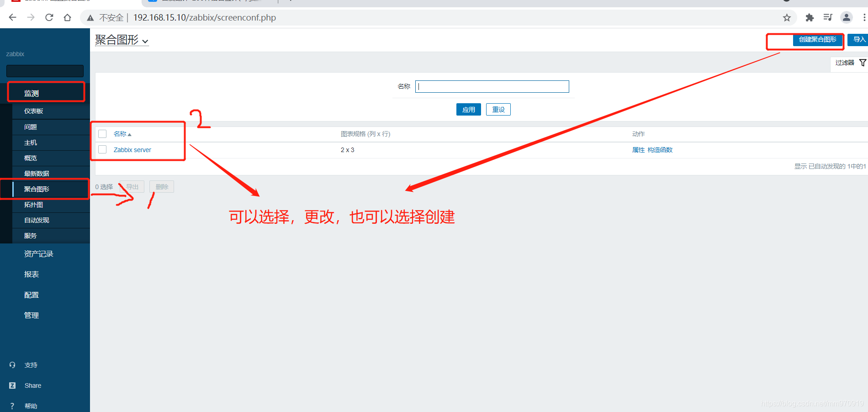Open 属性 for Zabbix server

tap(638, 150)
